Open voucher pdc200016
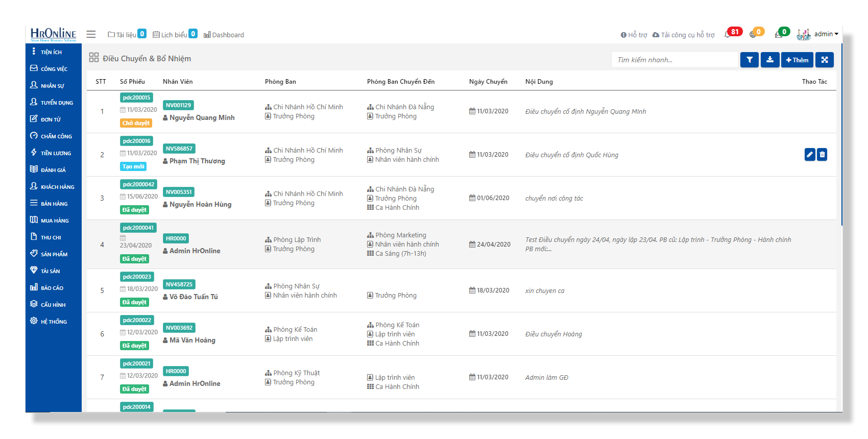Viewport: 868px width, 439px height. pyautogui.click(x=136, y=141)
